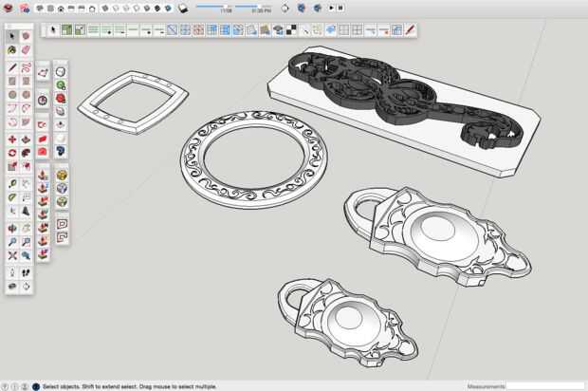Click the green Q plugin icon
Viewport: 588px width, 391px height.
click(61, 85)
